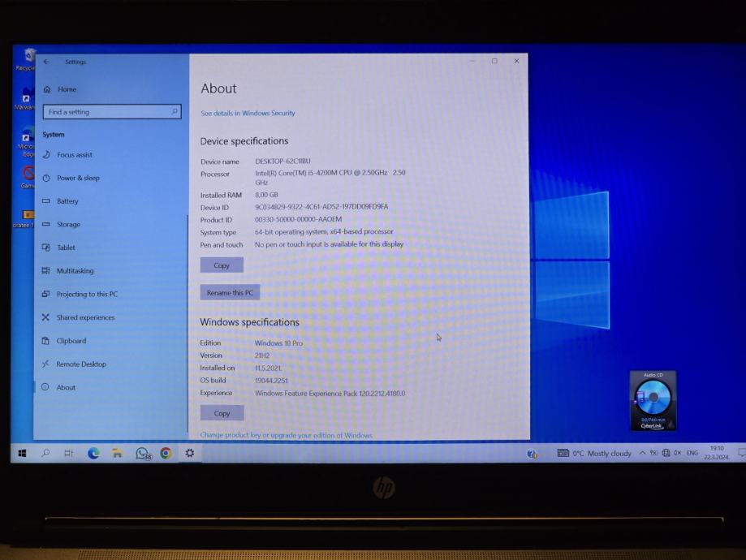Click the Power & sleep icon
The width and height of the screenshot is (746, 560).
click(x=46, y=178)
